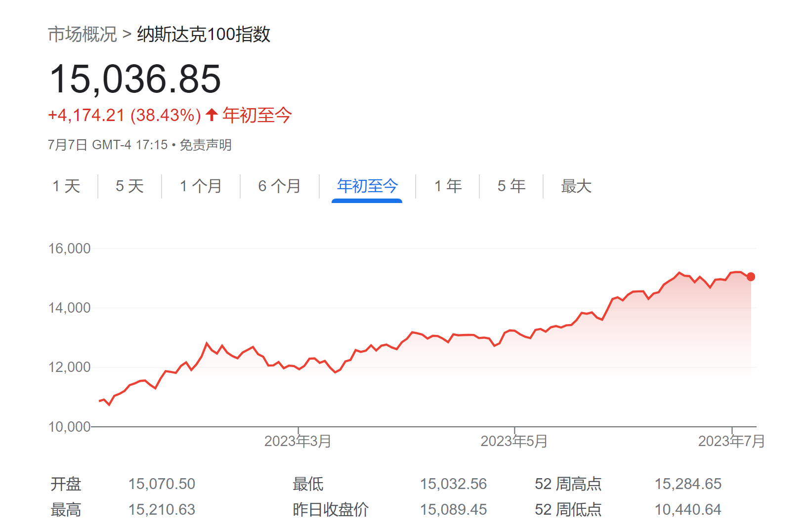Image resolution: width=807 pixels, height=532 pixels.
Task: Click the red upward arrow icon
Action: [212, 115]
